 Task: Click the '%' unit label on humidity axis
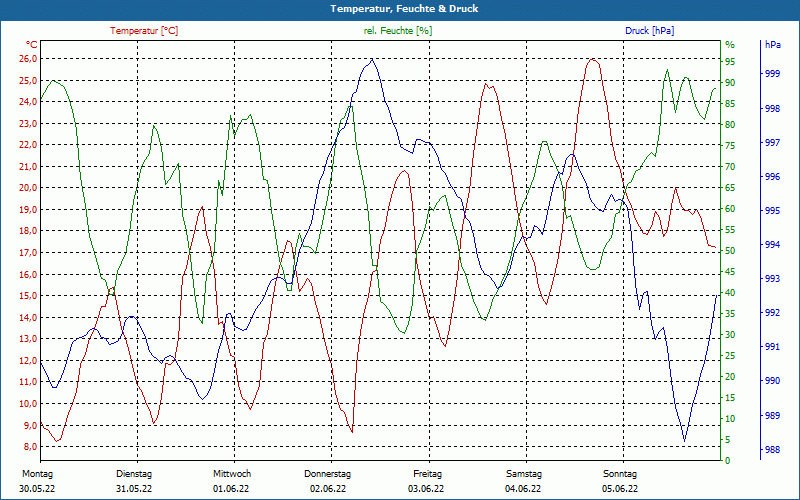[730, 45]
